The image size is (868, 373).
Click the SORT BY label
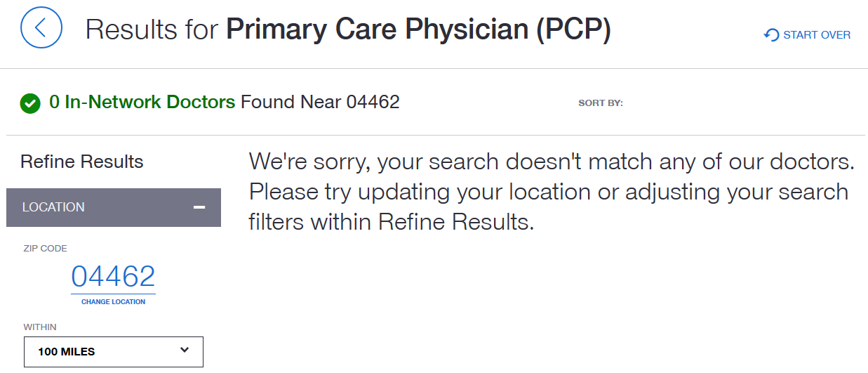pos(601,103)
